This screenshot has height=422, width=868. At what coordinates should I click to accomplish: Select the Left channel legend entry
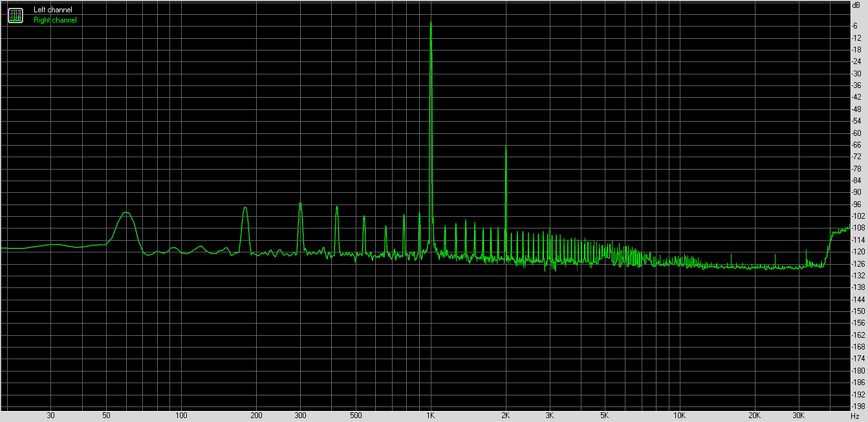click(53, 10)
